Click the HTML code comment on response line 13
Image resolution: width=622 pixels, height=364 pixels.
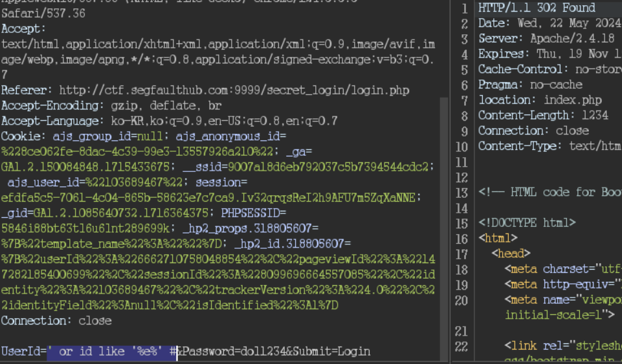click(550, 192)
